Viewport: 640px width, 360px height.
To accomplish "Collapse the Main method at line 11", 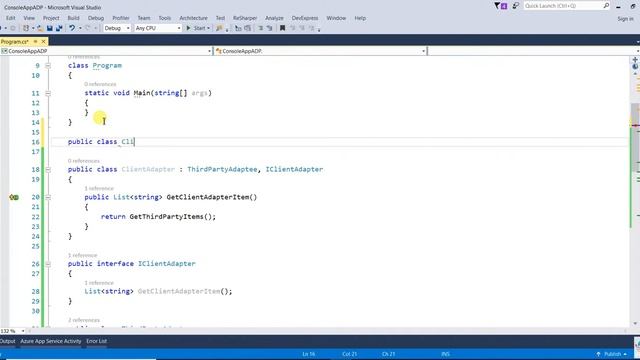I will (48, 93).
